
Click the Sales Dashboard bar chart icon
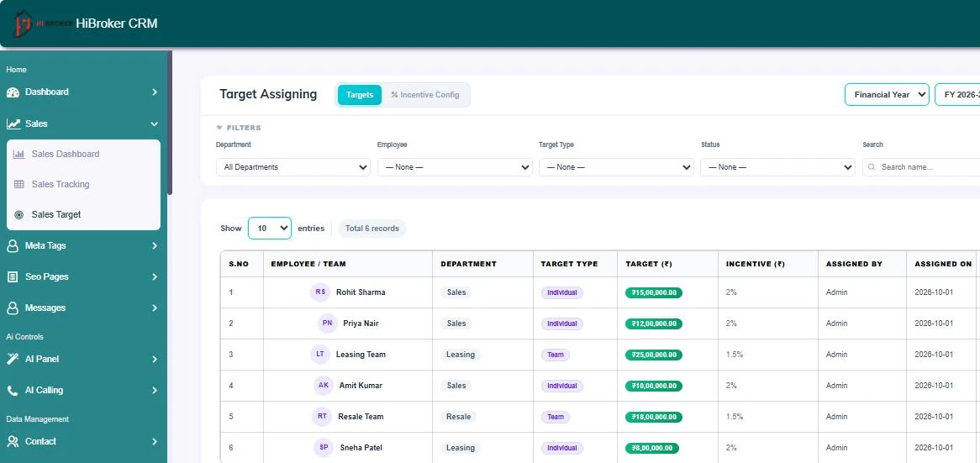click(x=19, y=155)
